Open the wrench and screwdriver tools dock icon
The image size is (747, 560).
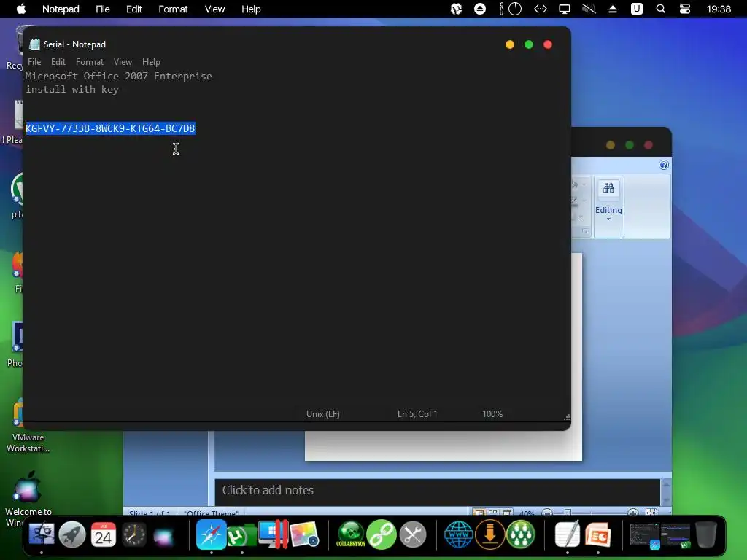(x=413, y=534)
